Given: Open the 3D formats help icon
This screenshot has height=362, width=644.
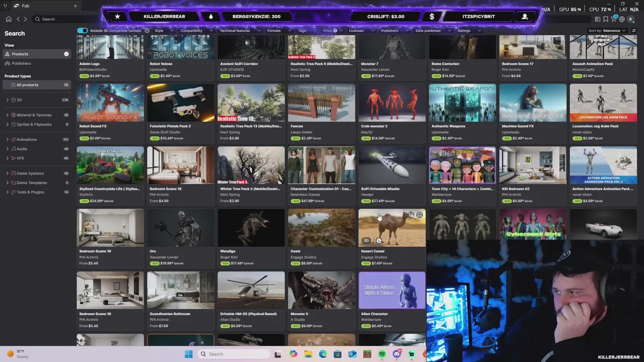Looking at the screenshot, I should click(147, 31).
